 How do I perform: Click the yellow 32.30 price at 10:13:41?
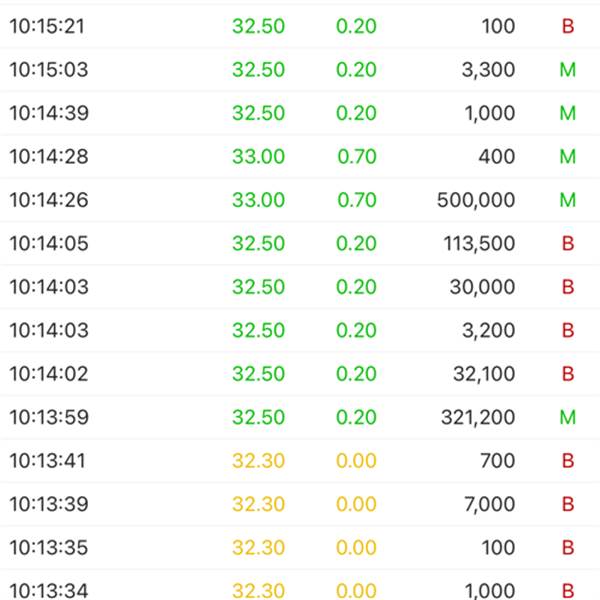coord(259,460)
